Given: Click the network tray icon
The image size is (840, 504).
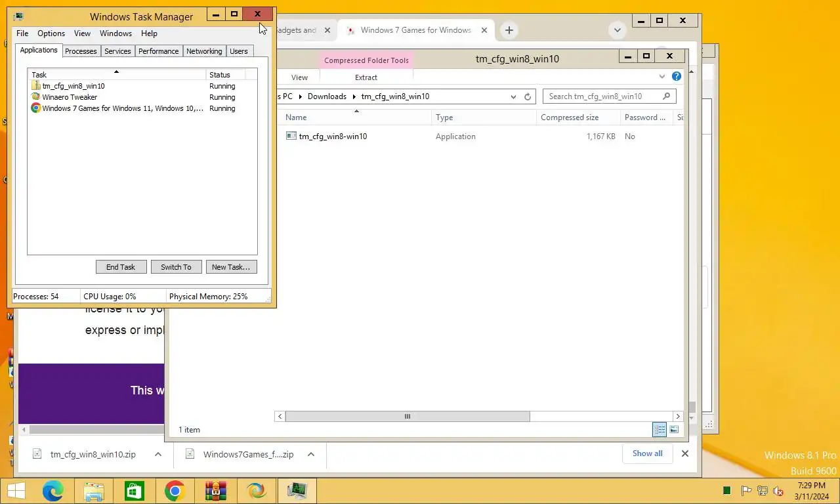Looking at the screenshot, I should pos(763,491).
